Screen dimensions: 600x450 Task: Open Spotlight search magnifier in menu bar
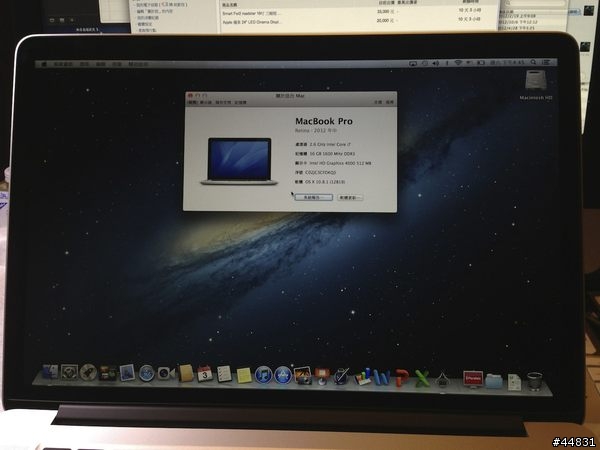533,62
